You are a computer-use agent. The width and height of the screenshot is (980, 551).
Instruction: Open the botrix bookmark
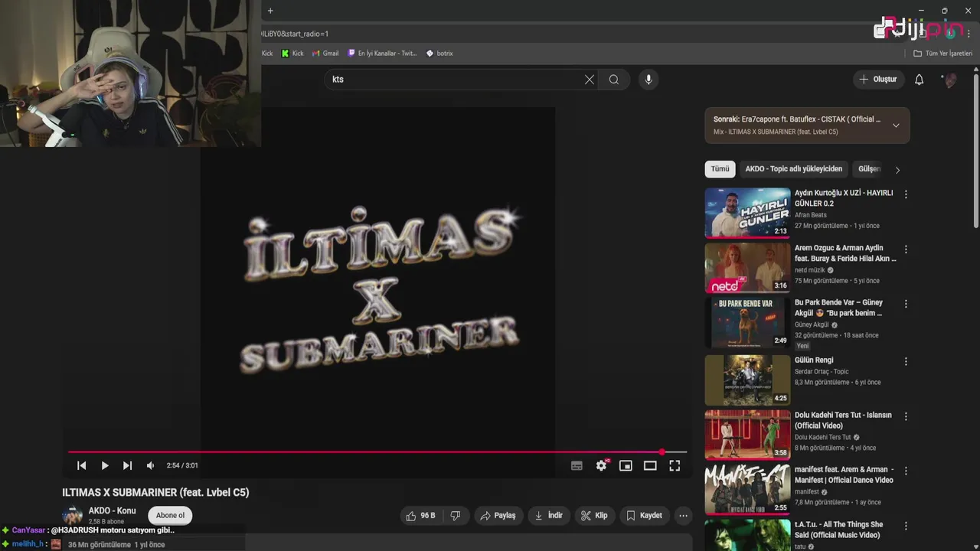(439, 54)
